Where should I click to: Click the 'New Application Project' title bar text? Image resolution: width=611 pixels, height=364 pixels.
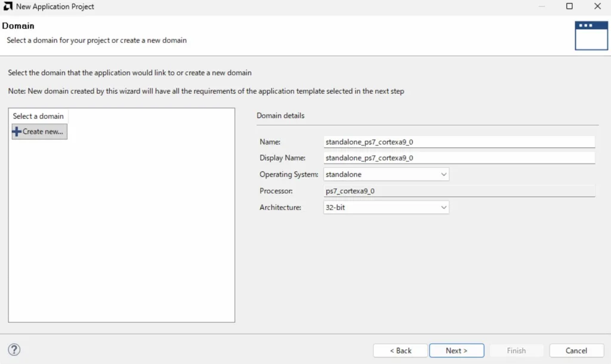pyautogui.click(x=55, y=7)
